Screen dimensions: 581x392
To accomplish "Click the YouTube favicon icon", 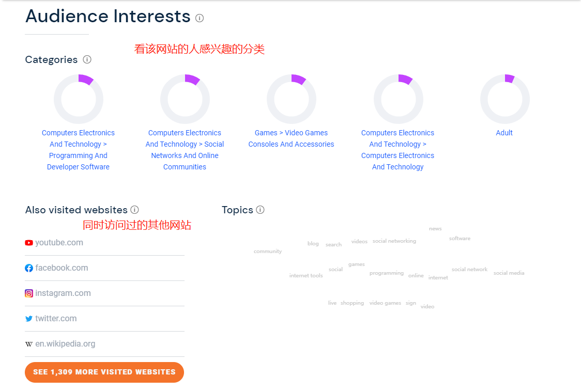I will [x=29, y=243].
